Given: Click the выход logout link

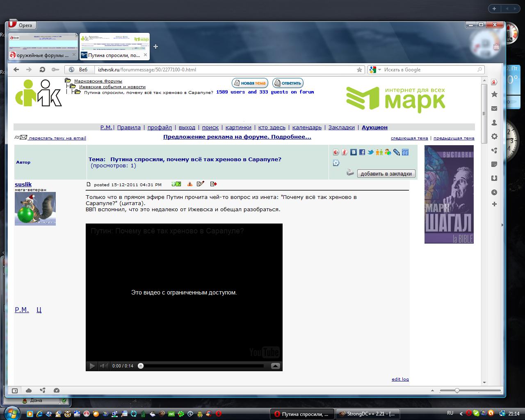Looking at the screenshot, I should (187, 128).
